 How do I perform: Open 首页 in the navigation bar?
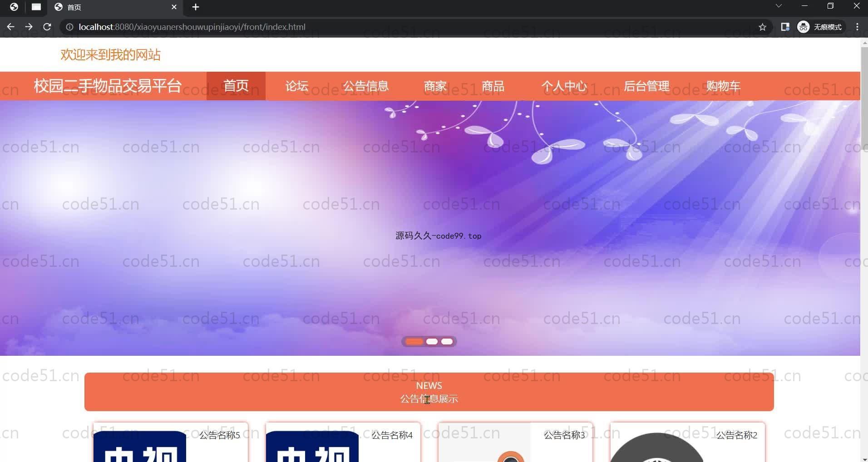coord(236,86)
